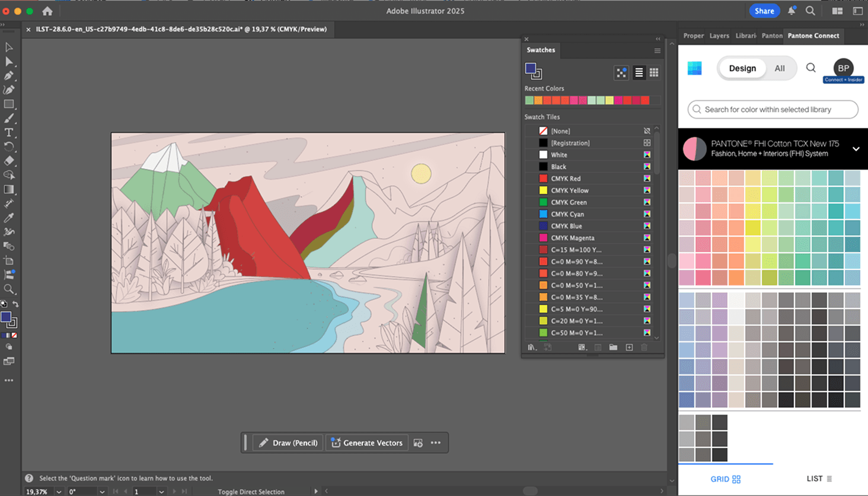Switch Pantone colors to LIST view

point(819,479)
